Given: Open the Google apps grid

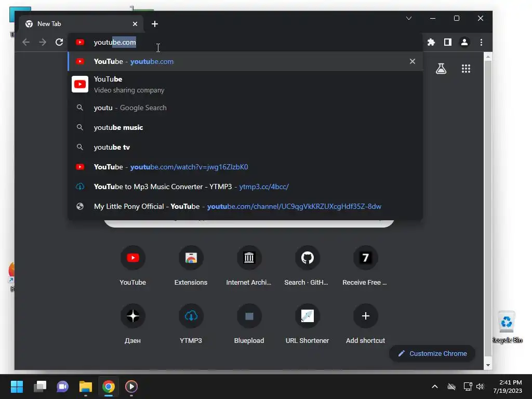Looking at the screenshot, I should 466,69.
